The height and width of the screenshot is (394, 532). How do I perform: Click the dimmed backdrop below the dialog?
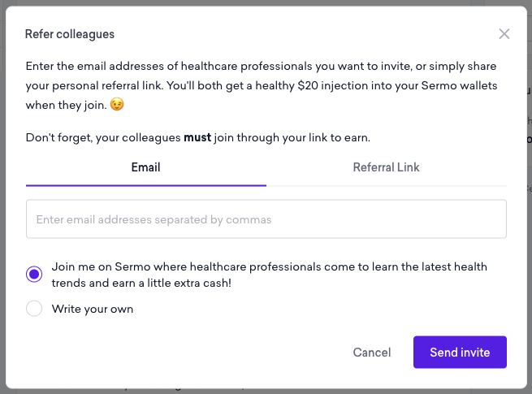point(266,392)
